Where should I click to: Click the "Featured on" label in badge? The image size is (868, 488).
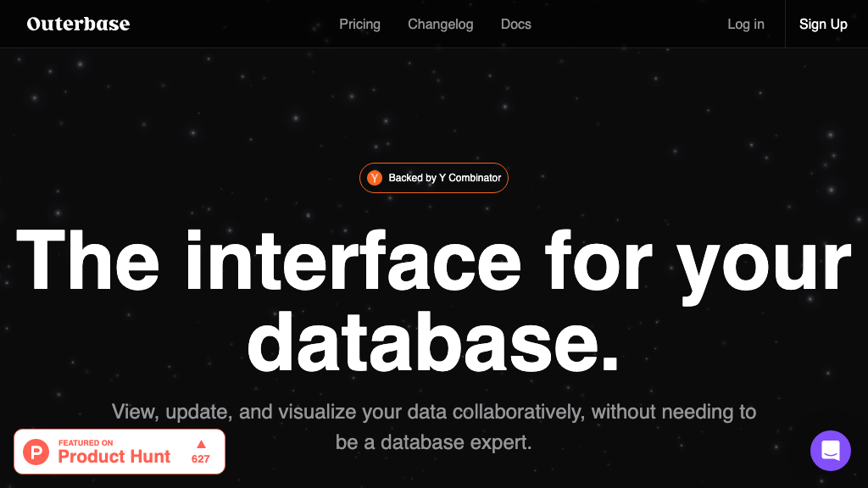86,443
